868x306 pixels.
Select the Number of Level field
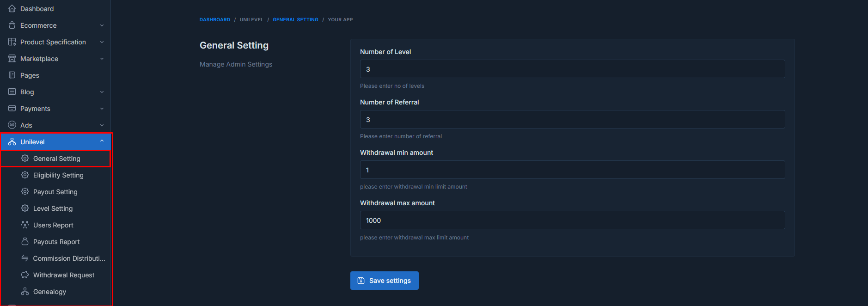point(572,68)
